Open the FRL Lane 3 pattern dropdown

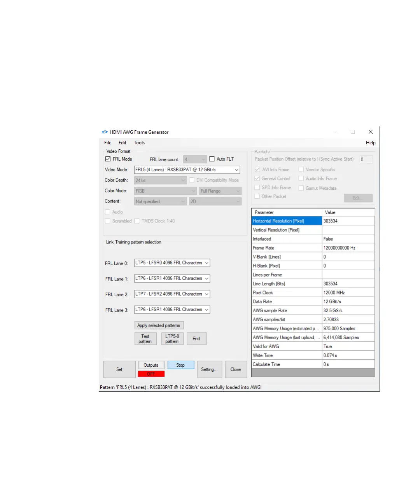(172, 310)
